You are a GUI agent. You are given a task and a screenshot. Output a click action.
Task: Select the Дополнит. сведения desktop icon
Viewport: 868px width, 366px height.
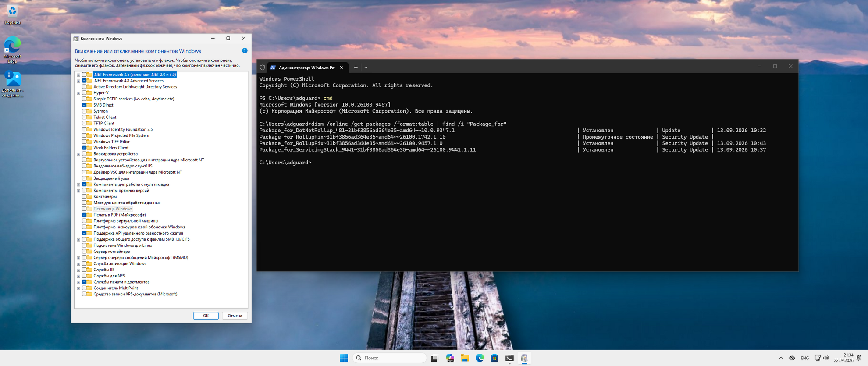click(12, 84)
